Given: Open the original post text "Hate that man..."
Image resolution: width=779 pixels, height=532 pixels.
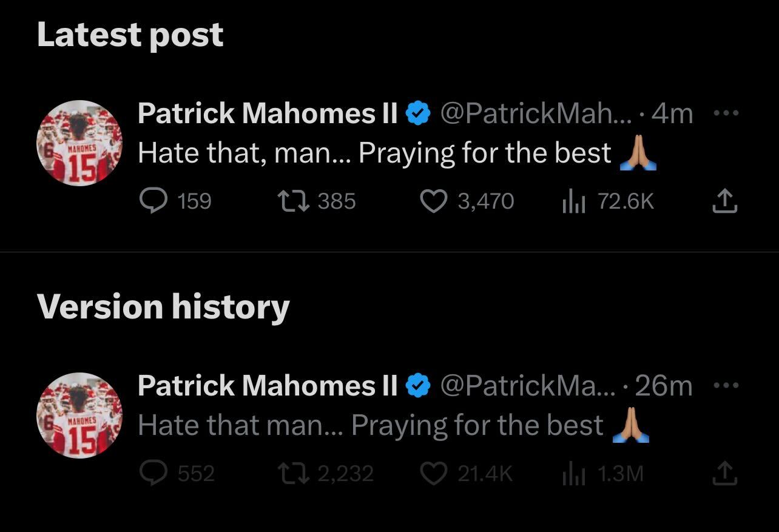Looking at the screenshot, I should (x=370, y=425).
